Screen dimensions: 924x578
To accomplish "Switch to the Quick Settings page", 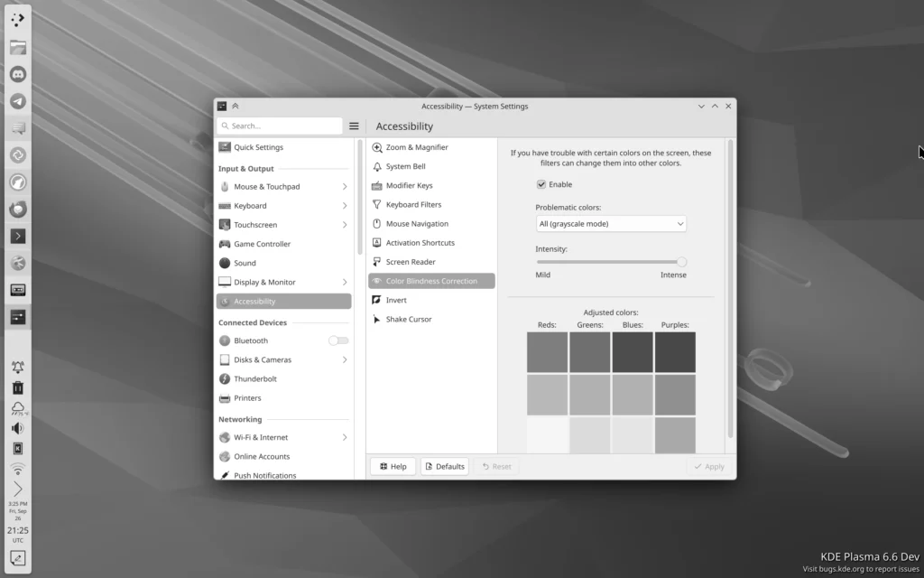I will coord(258,147).
